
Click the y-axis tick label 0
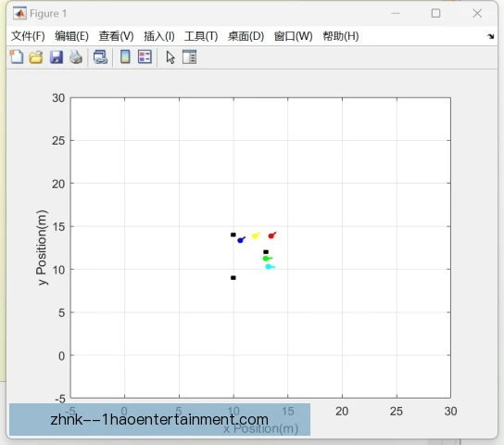point(61,356)
